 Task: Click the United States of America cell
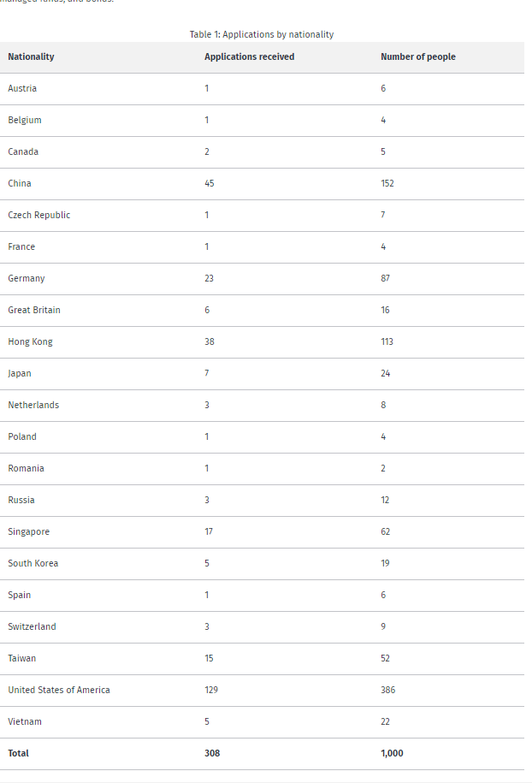[x=59, y=690]
